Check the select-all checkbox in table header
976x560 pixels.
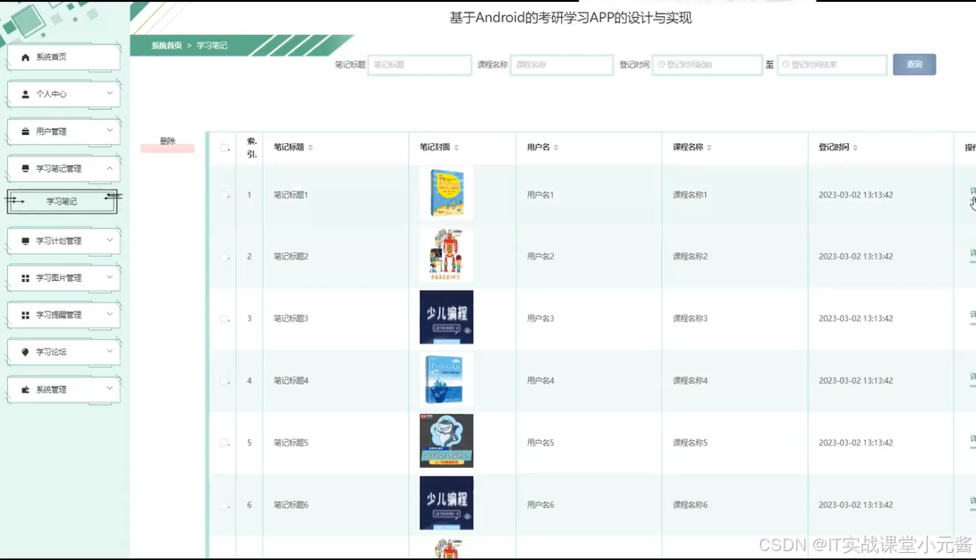point(224,148)
